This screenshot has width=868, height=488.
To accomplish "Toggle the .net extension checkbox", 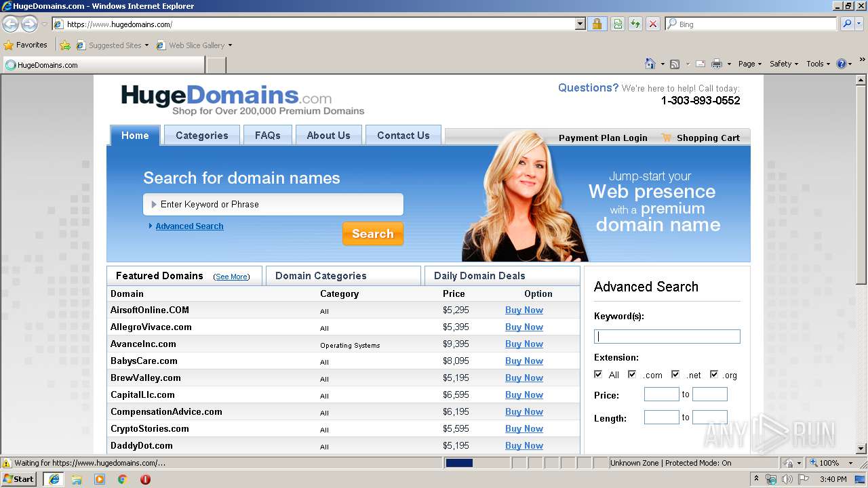I will pos(675,374).
